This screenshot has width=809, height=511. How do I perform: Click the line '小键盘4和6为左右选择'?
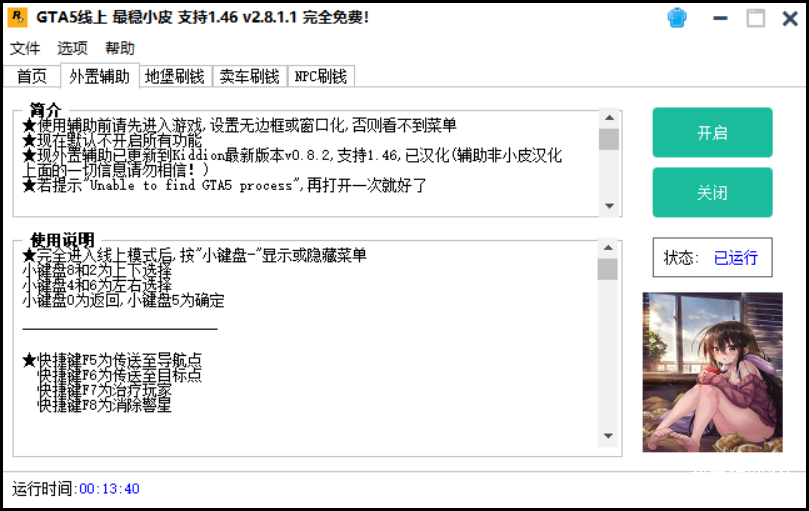97,285
